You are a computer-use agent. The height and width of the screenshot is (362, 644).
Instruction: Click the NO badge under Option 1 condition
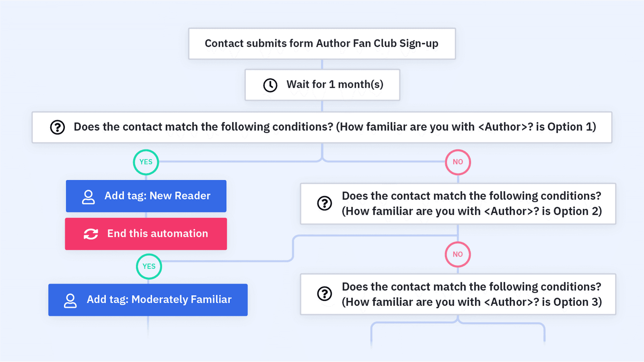(458, 162)
